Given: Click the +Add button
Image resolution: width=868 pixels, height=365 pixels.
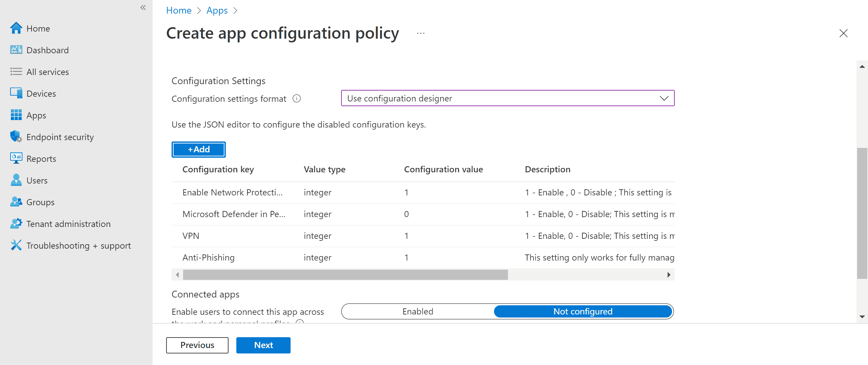Looking at the screenshot, I should [x=198, y=149].
